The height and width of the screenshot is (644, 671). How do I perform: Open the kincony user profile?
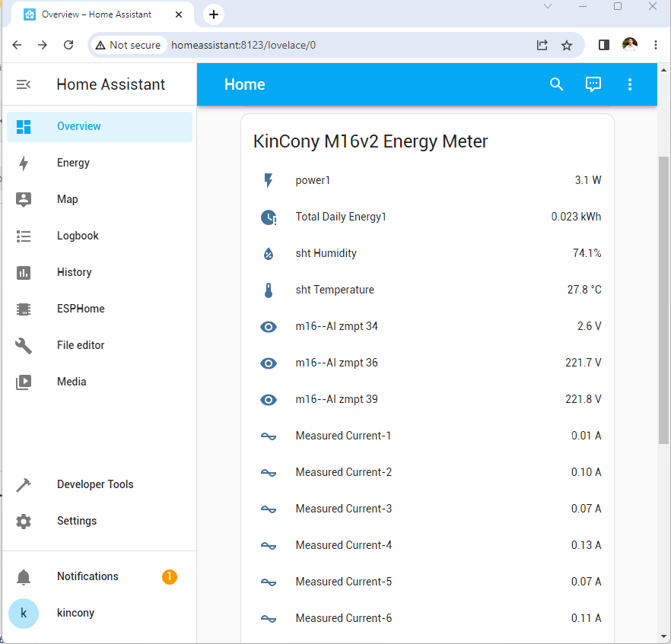75,613
